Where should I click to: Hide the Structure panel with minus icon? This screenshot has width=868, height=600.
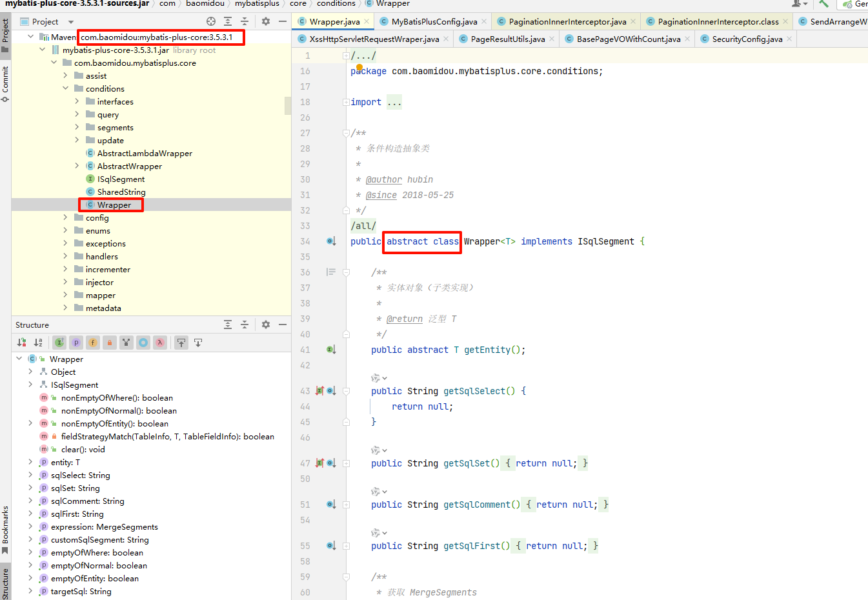point(282,325)
